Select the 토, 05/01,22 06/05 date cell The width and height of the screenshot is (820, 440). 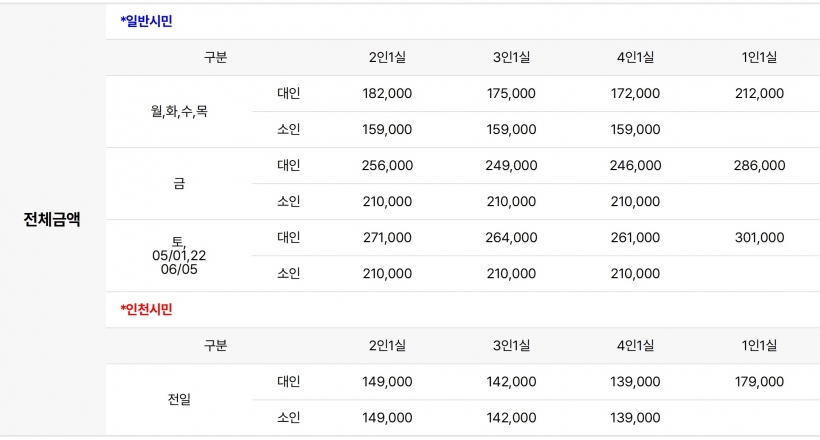(179, 256)
